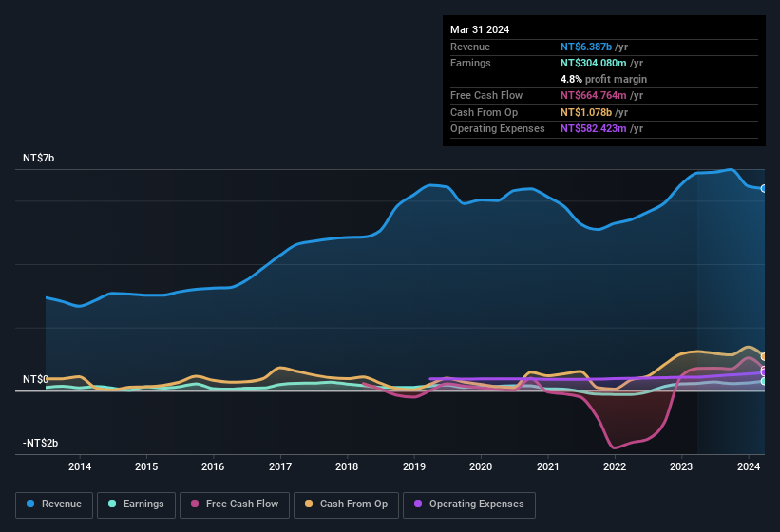Select the Operating Expenses end-point marker

pos(764,371)
